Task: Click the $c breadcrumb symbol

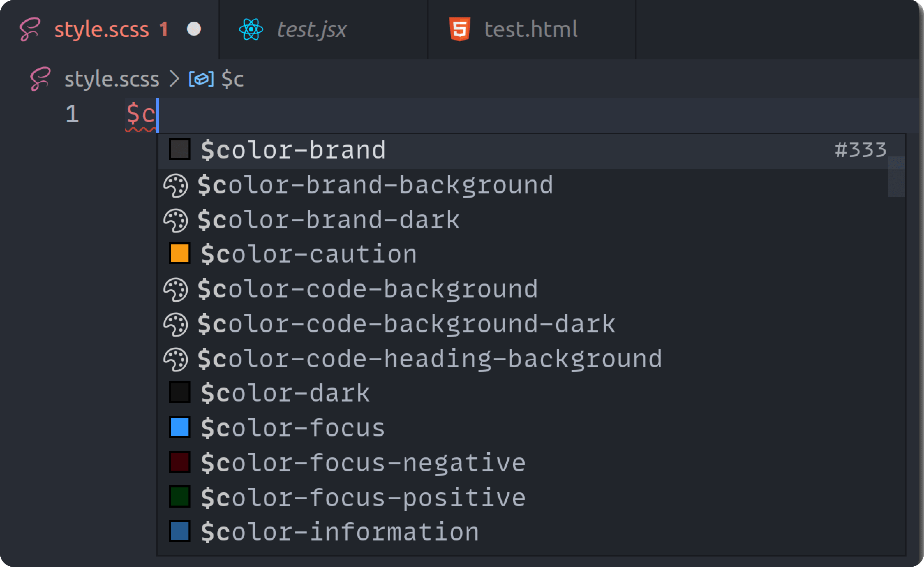Action: [x=232, y=79]
